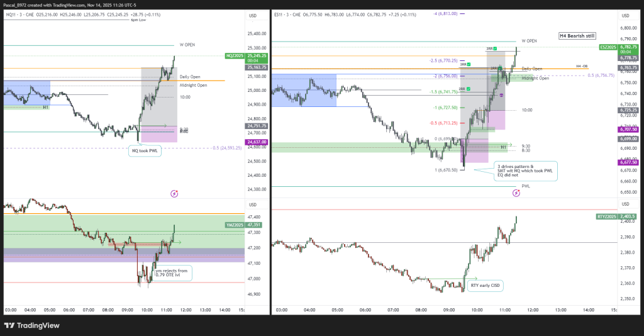This screenshot has height=336, width=644.
Task: Select the 'NQ took PWL' callout note
Action: [145, 150]
